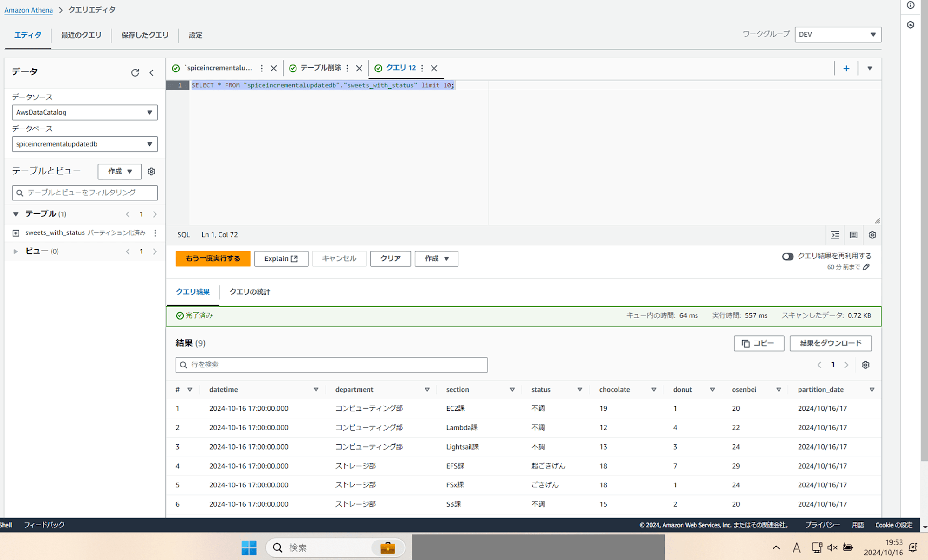Sort by the department column
928x560 pixels.
(x=427, y=390)
